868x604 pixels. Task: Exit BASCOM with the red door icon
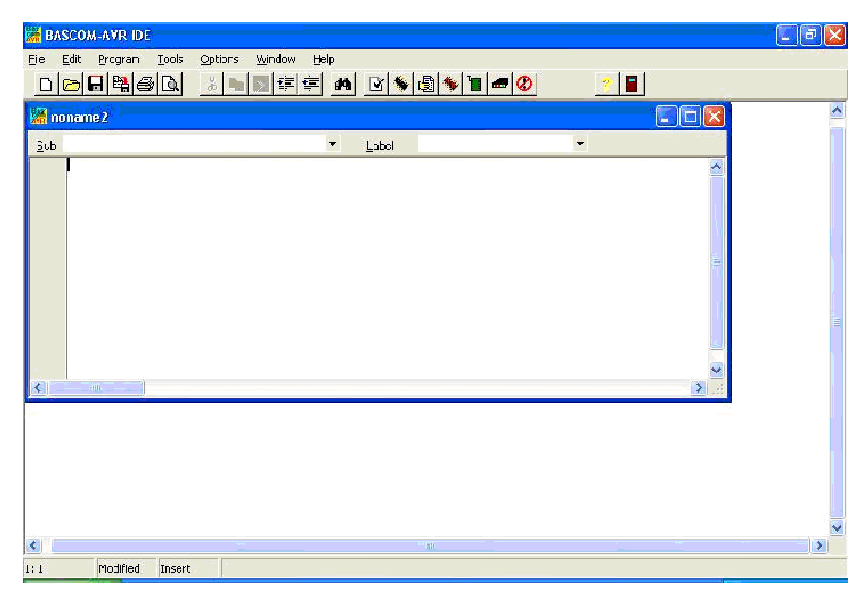pyautogui.click(x=632, y=84)
